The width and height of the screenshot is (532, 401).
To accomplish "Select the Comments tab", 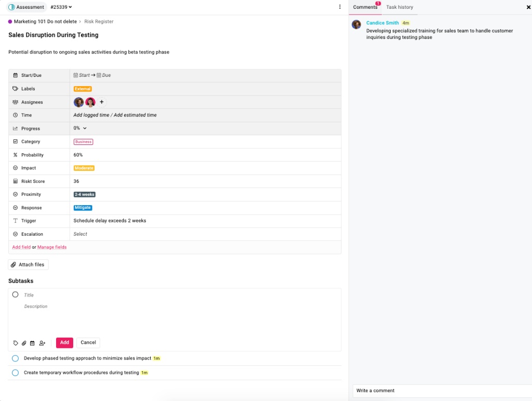I will click(x=365, y=7).
